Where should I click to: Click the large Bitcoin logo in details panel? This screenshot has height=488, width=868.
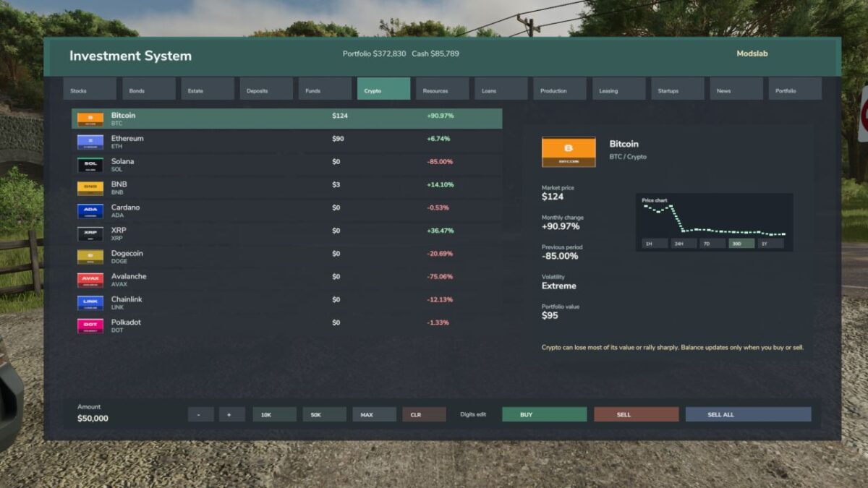(x=569, y=152)
